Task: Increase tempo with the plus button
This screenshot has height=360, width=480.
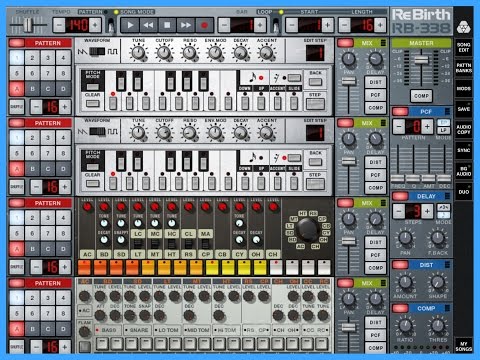Action: (x=95, y=25)
